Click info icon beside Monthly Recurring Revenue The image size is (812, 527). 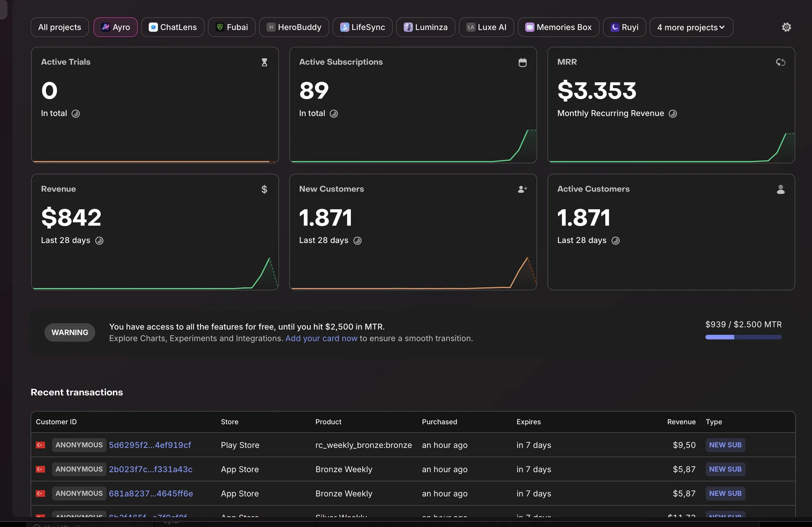pyautogui.click(x=673, y=114)
